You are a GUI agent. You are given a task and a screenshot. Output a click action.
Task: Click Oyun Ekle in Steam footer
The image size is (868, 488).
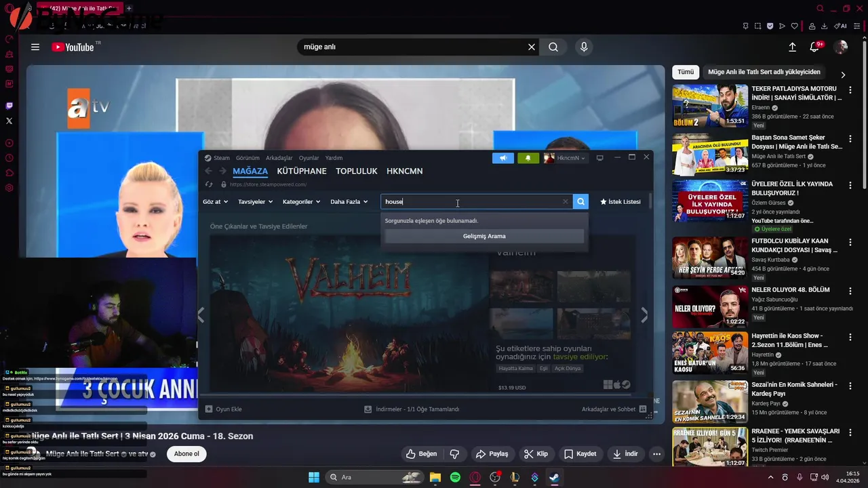(x=224, y=409)
